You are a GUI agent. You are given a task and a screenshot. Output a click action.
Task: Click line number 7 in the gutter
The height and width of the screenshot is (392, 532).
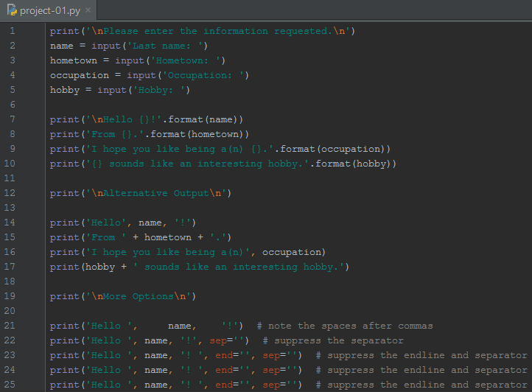coord(13,119)
